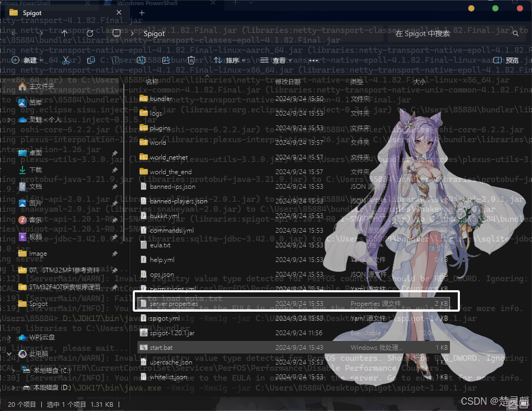This screenshot has height=411, width=532.
Task: Select usercache.json file
Action: coord(294,362)
